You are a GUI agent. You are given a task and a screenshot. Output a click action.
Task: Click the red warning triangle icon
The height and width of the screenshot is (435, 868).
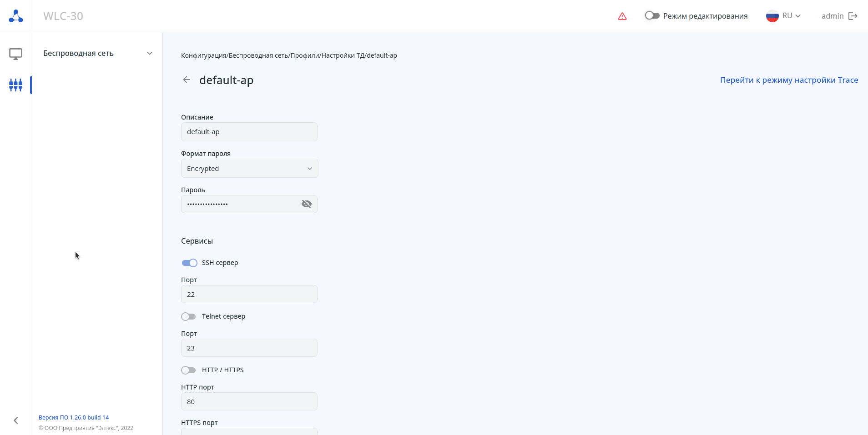(x=622, y=16)
